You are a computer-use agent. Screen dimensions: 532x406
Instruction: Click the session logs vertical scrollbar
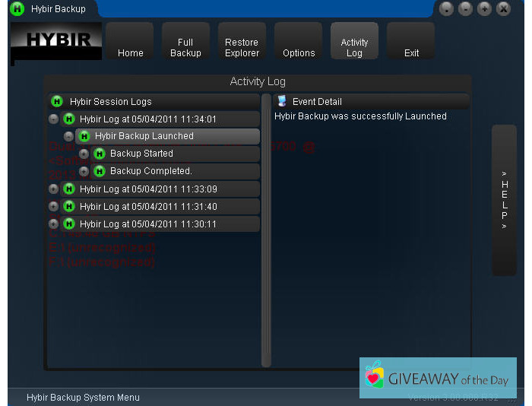point(266,228)
